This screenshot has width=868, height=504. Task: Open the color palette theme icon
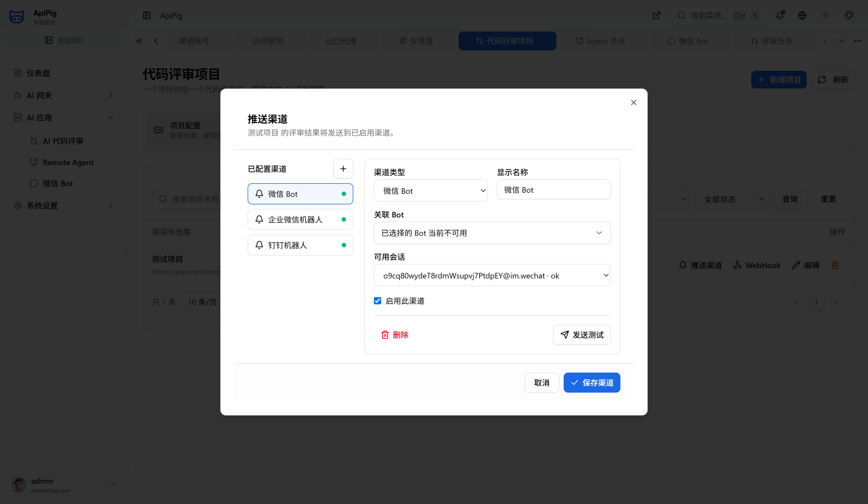(849, 16)
